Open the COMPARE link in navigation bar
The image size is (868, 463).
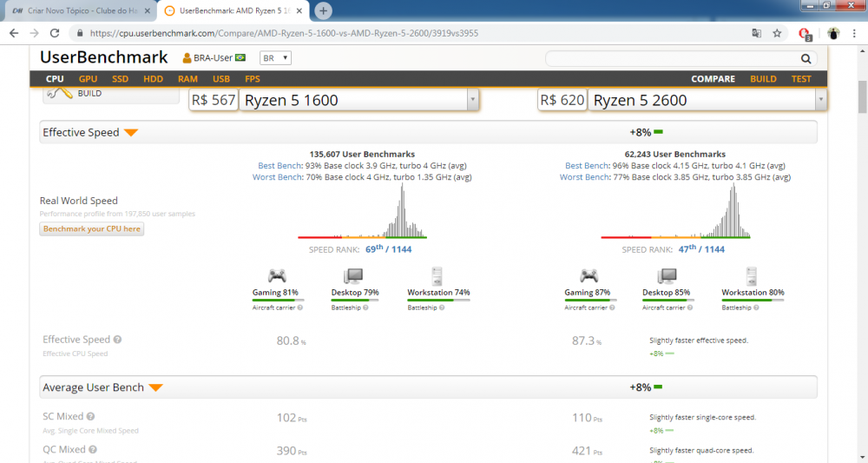coord(713,79)
